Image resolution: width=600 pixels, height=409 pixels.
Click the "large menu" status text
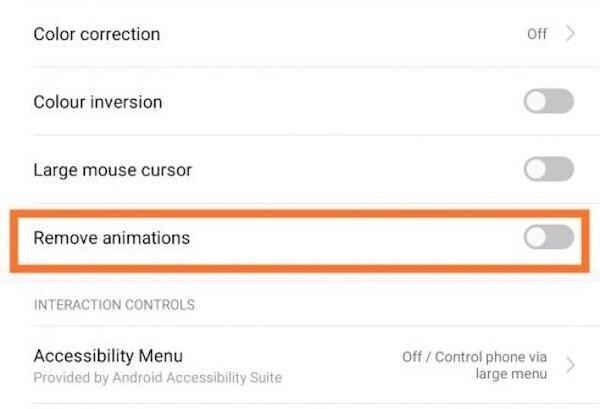(511, 374)
